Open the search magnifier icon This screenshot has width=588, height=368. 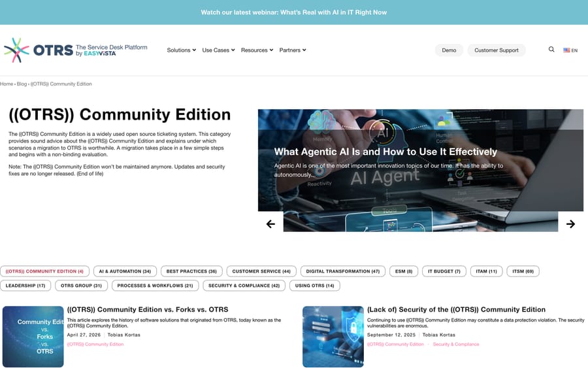coord(551,50)
